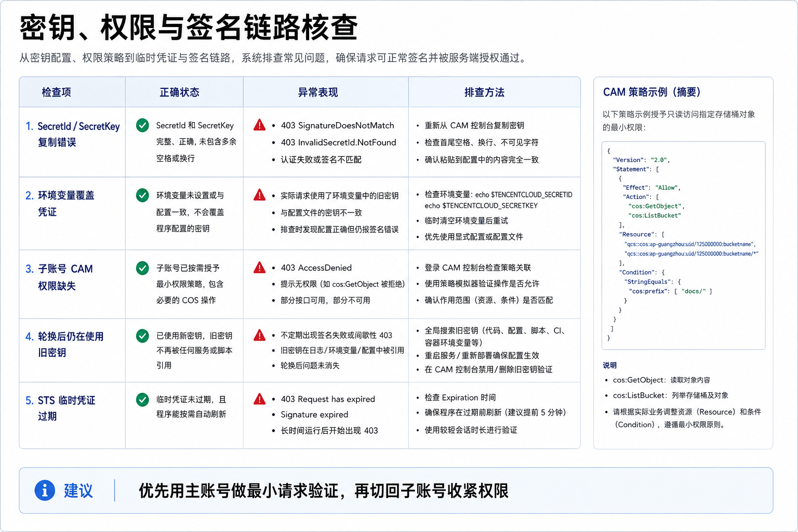This screenshot has width=798, height=532.
Task: Click red warning triangle beside 实际请求使用了环境变量
Action: pyautogui.click(x=259, y=195)
